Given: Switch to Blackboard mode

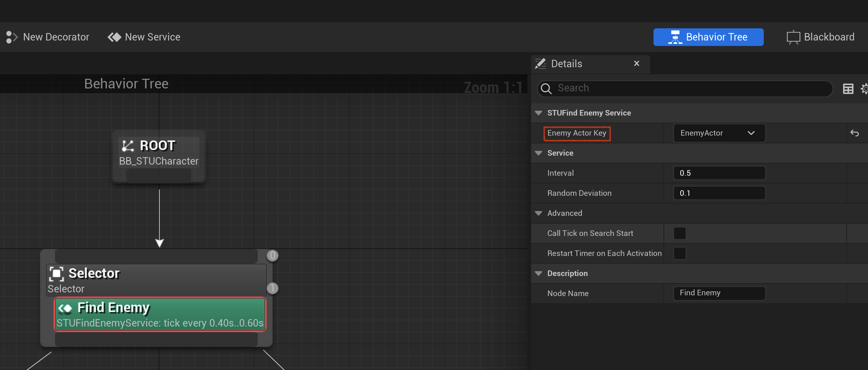Looking at the screenshot, I should coord(820,37).
